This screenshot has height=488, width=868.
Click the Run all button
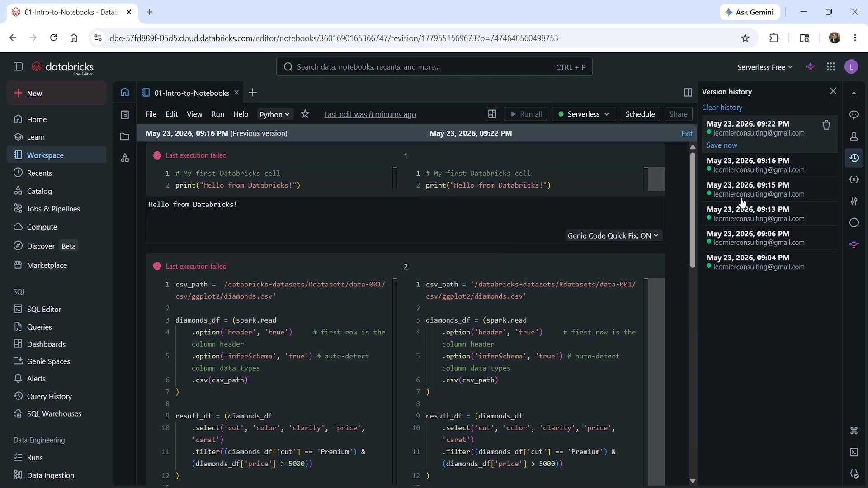525,114
